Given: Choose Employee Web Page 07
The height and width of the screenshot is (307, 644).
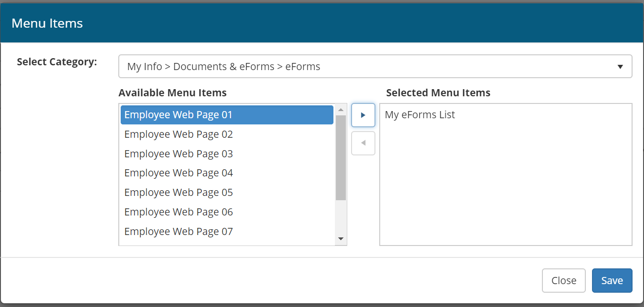Looking at the screenshot, I should [179, 232].
